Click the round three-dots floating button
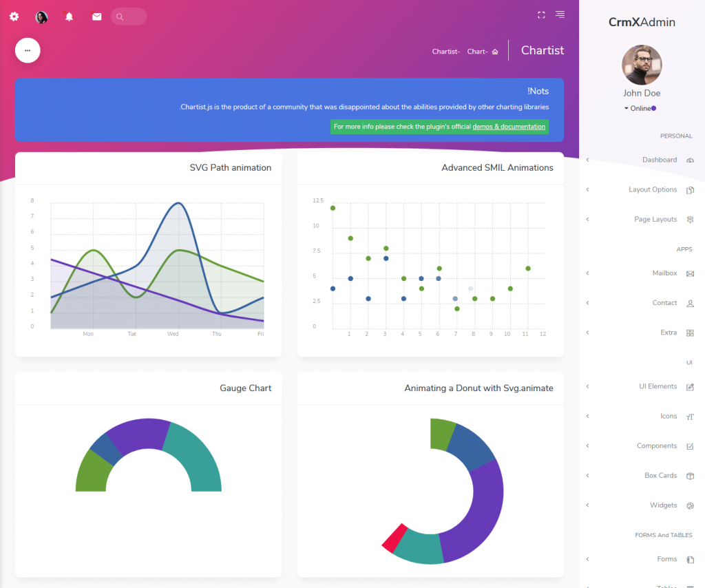This screenshot has width=705, height=588. [x=28, y=50]
